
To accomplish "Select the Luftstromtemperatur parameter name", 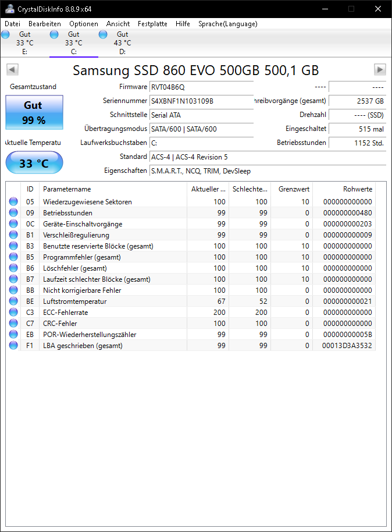I will coord(75,302).
